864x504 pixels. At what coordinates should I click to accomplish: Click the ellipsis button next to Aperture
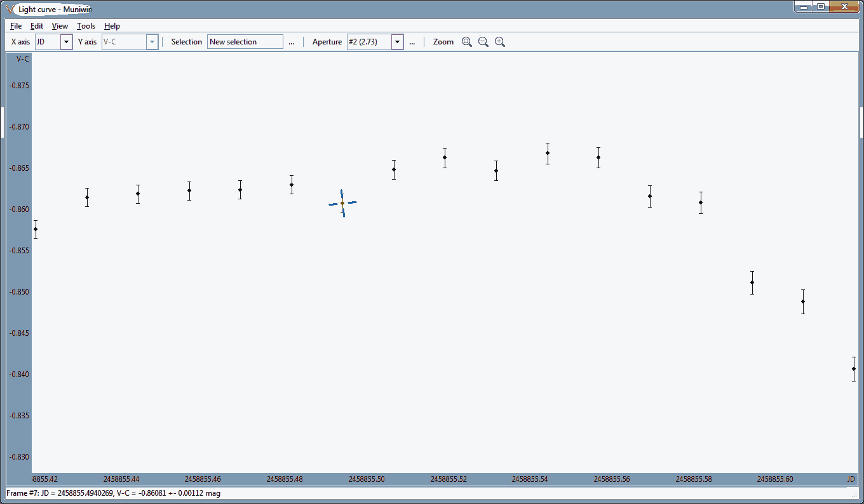click(412, 42)
